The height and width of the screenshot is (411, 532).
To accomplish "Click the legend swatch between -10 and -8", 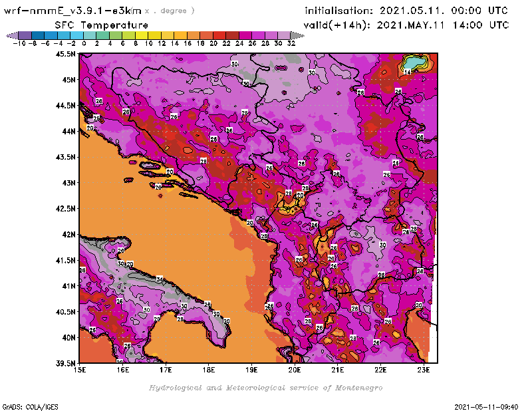I will coord(25,36).
